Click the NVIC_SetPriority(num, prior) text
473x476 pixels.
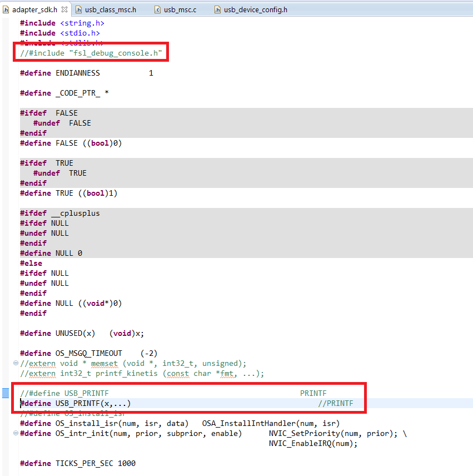[x=331, y=434]
